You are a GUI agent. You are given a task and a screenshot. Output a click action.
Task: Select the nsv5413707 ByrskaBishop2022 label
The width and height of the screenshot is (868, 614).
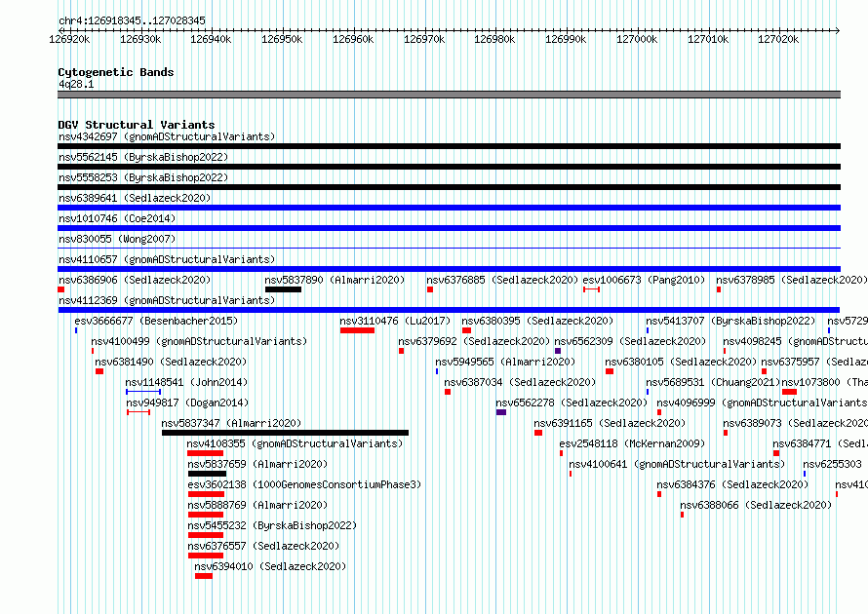point(730,321)
